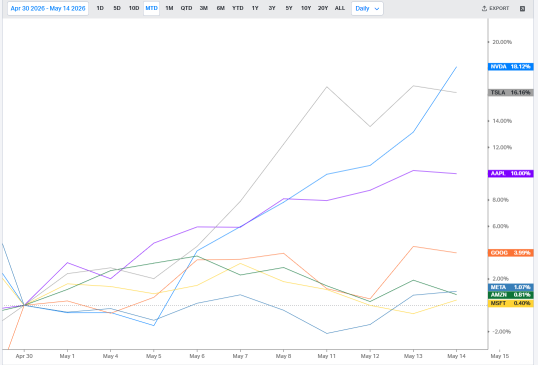Click the May 14 x-axis date
The height and width of the screenshot is (365, 538).
pos(456,356)
